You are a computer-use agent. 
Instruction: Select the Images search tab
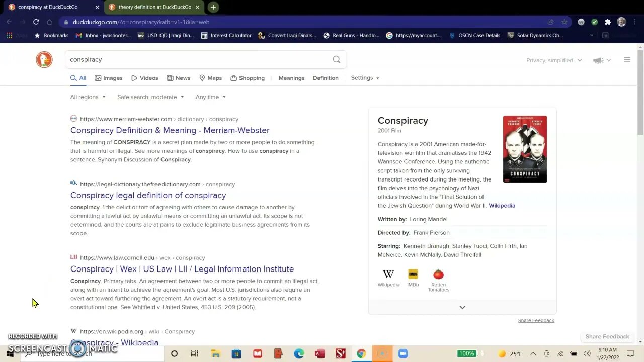click(109, 78)
